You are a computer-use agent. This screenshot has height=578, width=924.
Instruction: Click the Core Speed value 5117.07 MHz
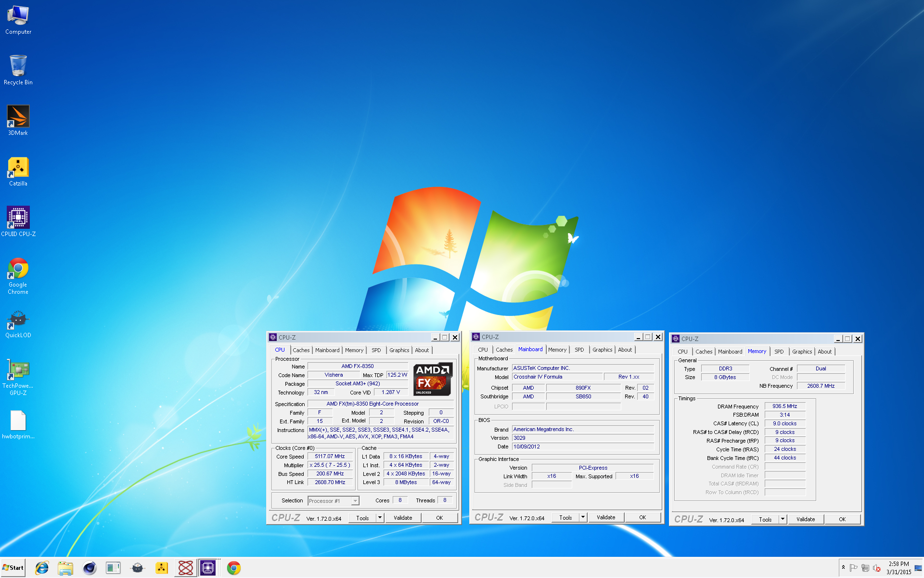330,456
